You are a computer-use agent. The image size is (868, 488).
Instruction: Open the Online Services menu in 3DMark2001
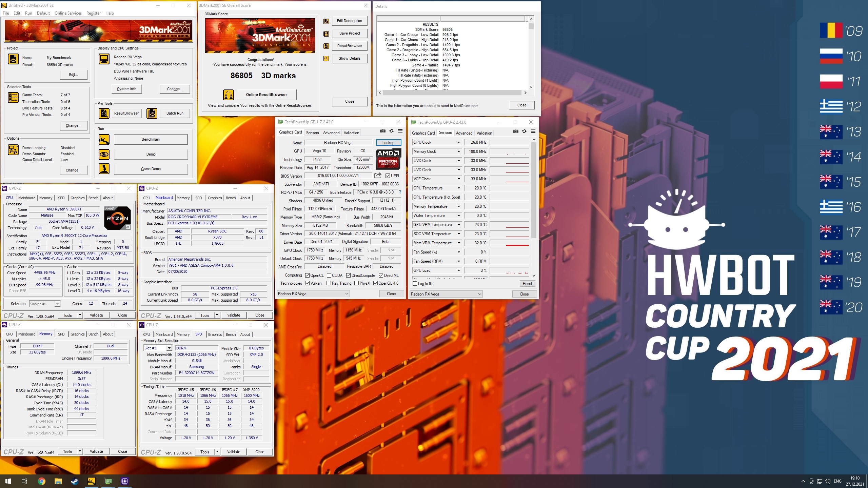[x=68, y=13]
